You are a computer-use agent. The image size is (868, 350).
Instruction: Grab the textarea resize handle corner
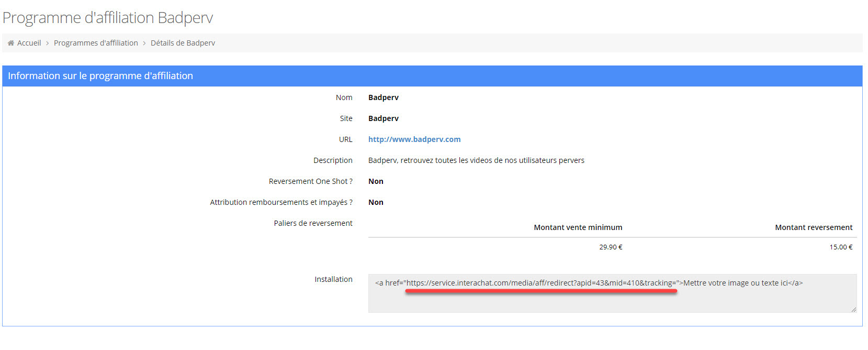[853, 309]
